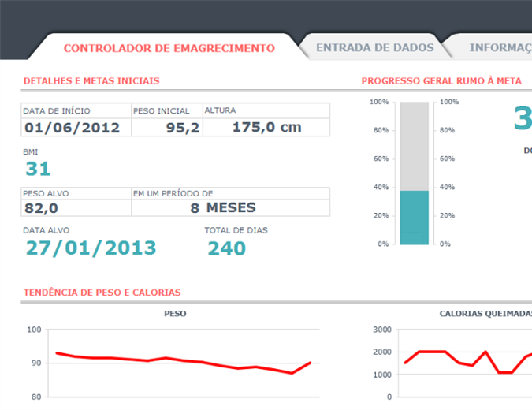Click the PESO chart title
The image size is (532, 410).
(175, 314)
